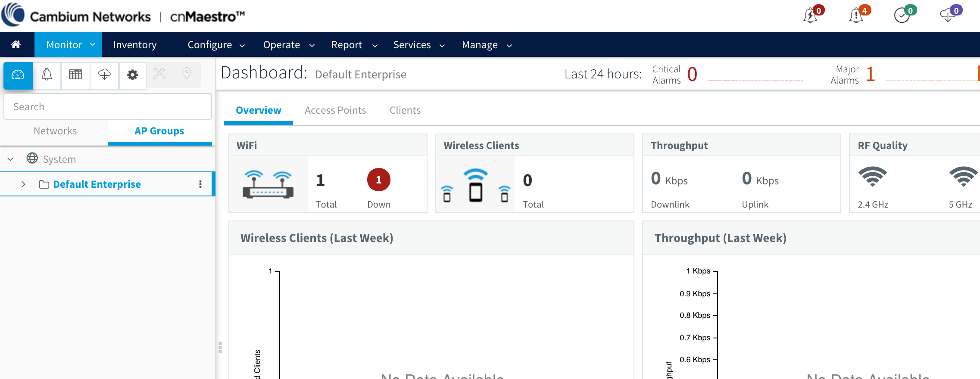980x379 pixels.
Task: Click the Critical Alarms count 0
Action: click(x=692, y=74)
